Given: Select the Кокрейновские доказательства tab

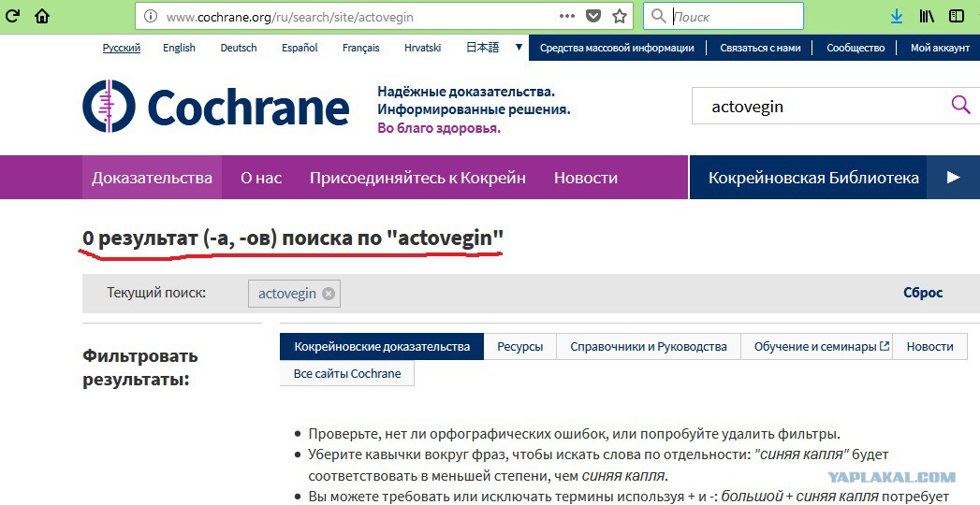Looking at the screenshot, I should 382,346.
